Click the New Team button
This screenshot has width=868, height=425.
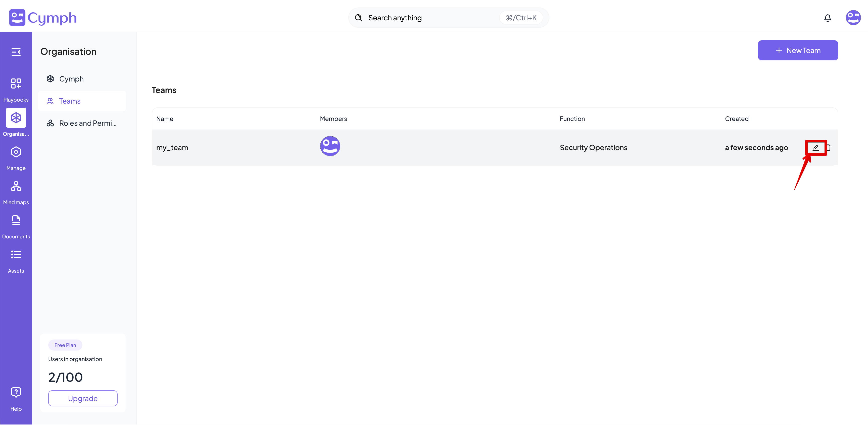(x=798, y=50)
